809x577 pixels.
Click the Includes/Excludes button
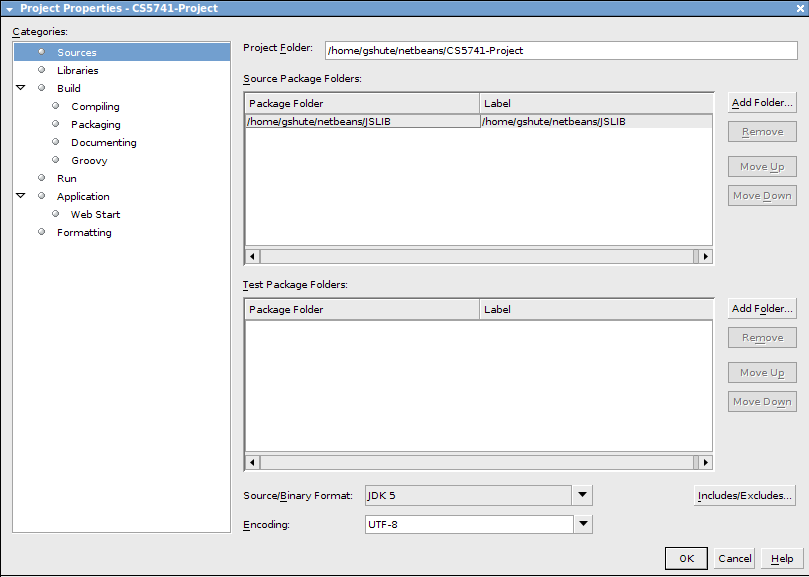click(744, 496)
